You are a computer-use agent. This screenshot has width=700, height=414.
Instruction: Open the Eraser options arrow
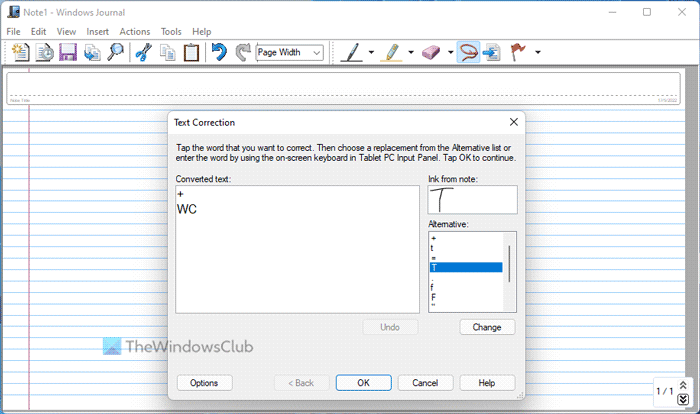pos(450,52)
